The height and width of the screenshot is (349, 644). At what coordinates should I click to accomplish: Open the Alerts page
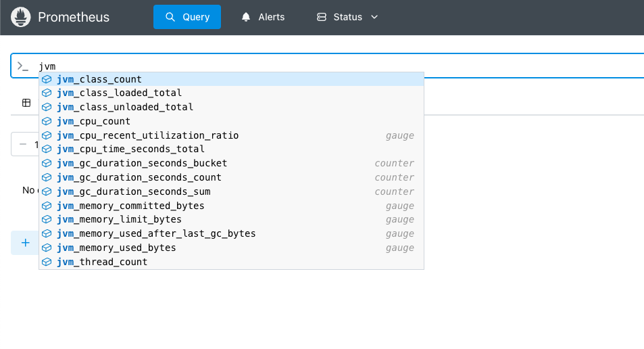[x=263, y=17]
